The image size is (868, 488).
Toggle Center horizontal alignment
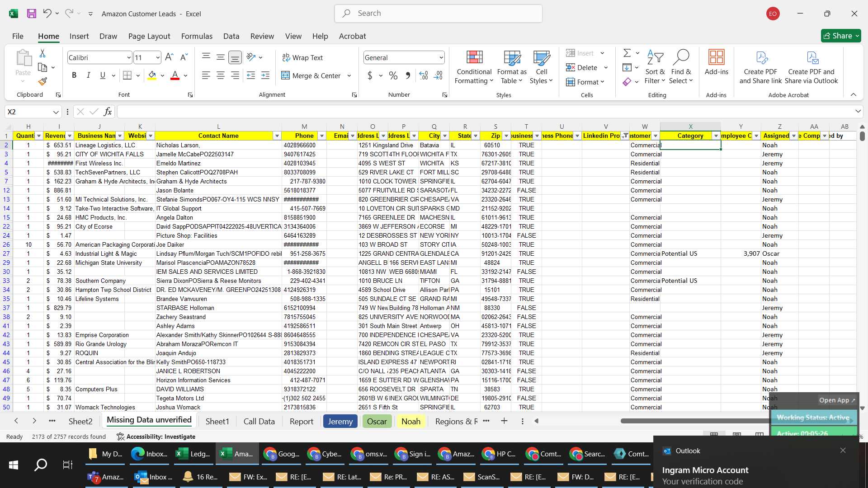[x=221, y=75]
